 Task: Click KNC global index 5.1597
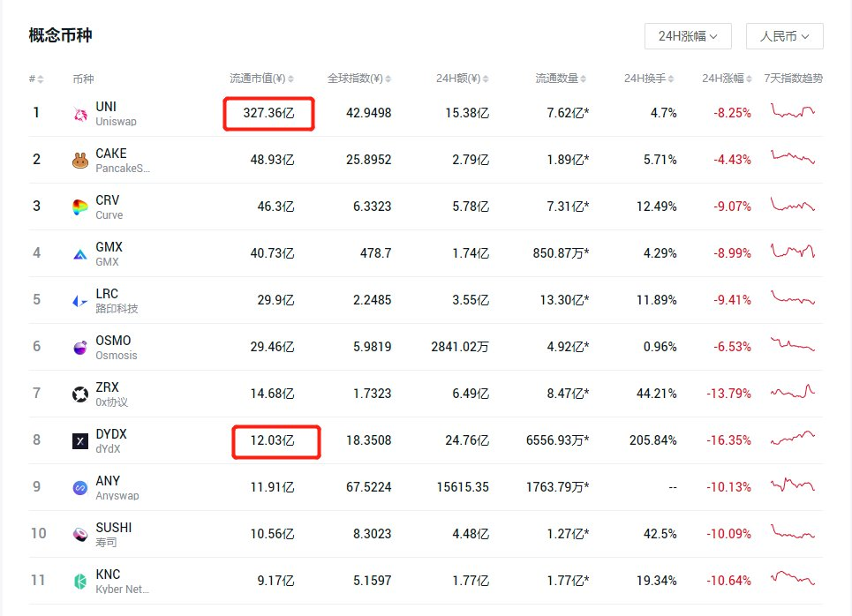pos(373,581)
